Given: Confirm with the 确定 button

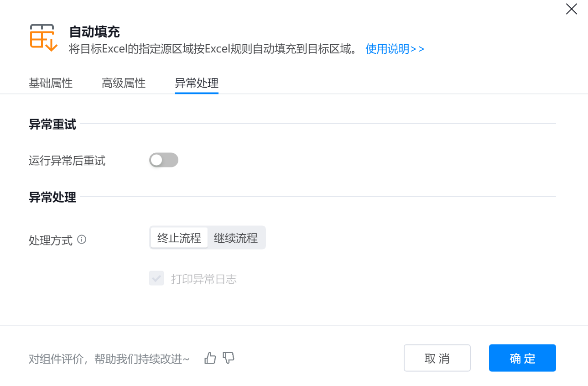Looking at the screenshot, I should coord(522,358).
